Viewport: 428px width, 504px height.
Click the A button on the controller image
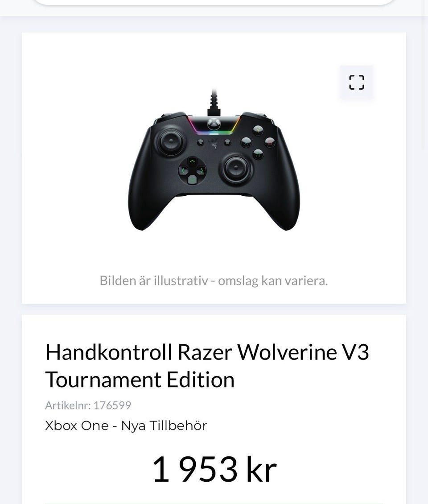point(258,154)
